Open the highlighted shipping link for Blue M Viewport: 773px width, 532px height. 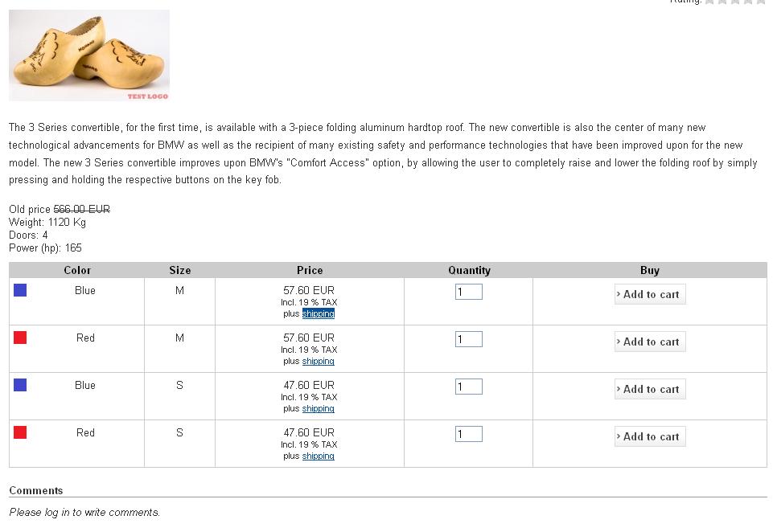318,313
